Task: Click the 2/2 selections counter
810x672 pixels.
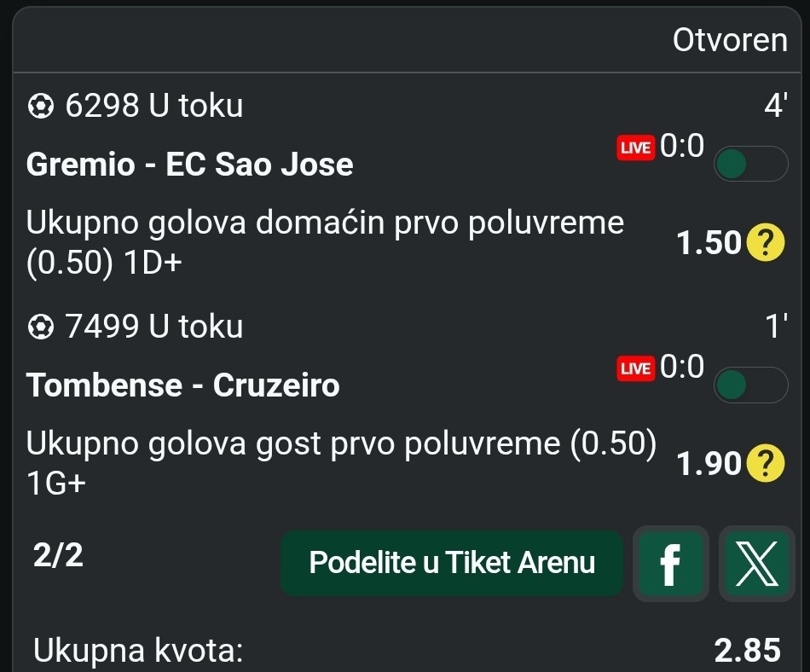Action: pyautogui.click(x=58, y=556)
